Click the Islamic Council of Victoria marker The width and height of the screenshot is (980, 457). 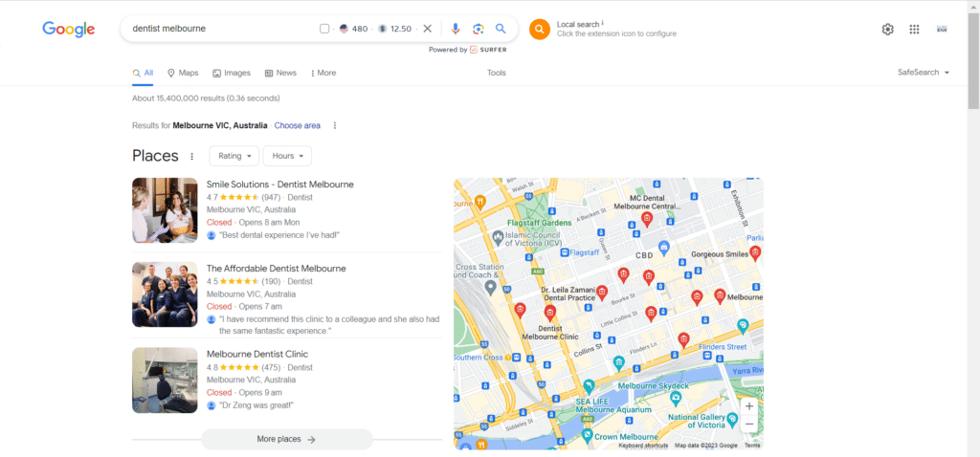(498, 236)
